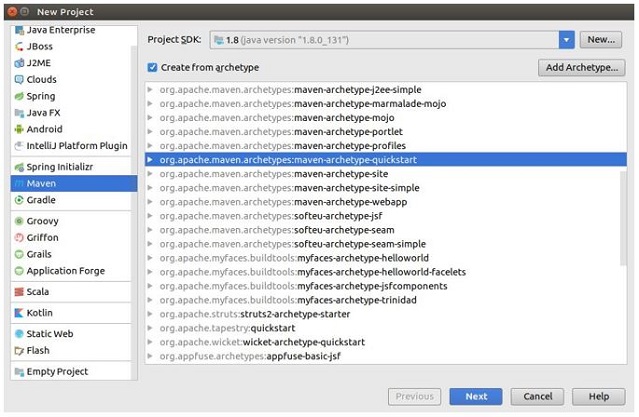Click the Java FX icon
Screen dimensions: 639x417
click(x=19, y=113)
